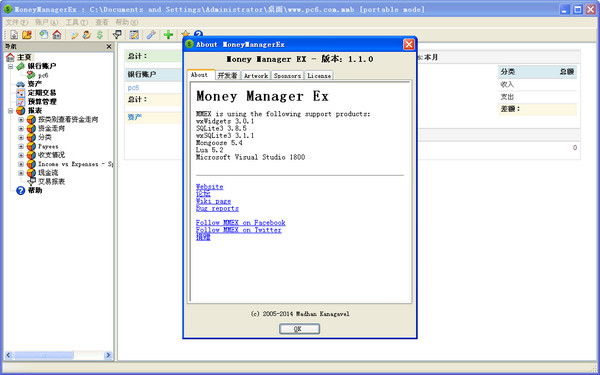Switch to the License tab
Screen dimensions: 600x375
point(319,76)
